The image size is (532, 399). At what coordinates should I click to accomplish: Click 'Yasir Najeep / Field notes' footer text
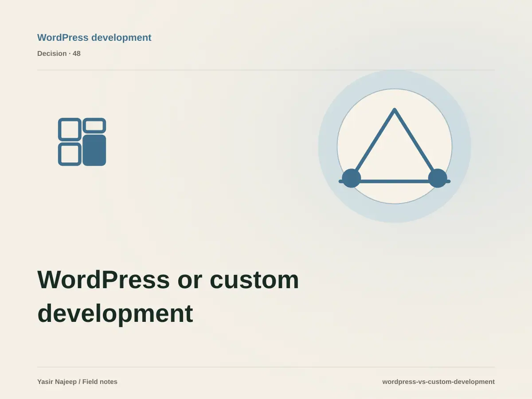tap(77, 382)
